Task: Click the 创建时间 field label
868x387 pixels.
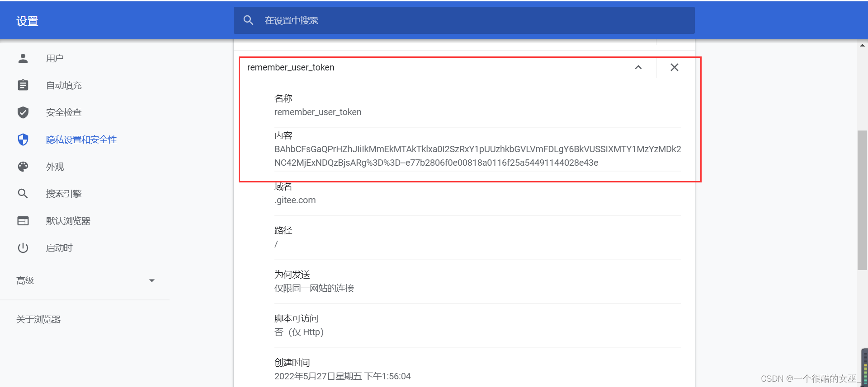Action: [292, 363]
